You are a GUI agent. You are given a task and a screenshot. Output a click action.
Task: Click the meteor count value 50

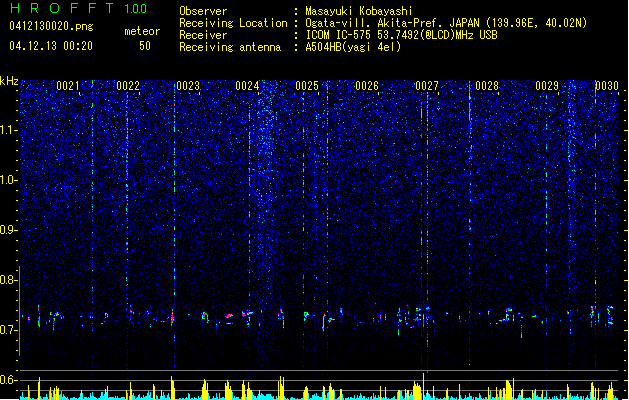pos(145,46)
